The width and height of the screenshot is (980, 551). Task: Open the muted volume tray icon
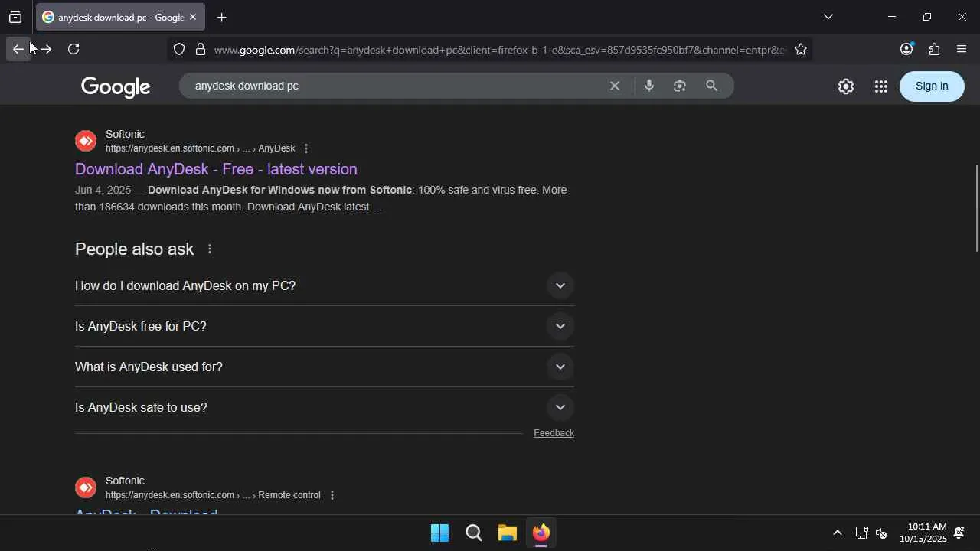point(881,533)
